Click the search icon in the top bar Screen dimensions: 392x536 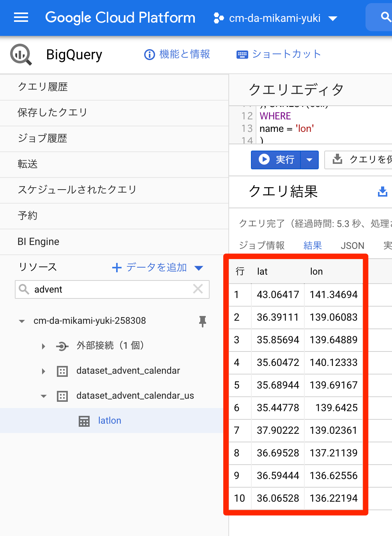[x=385, y=17]
